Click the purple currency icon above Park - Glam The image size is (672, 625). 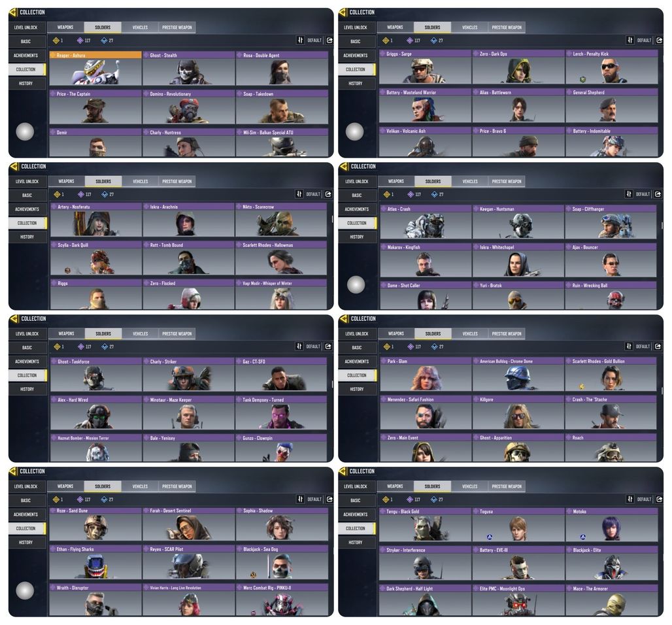point(411,346)
